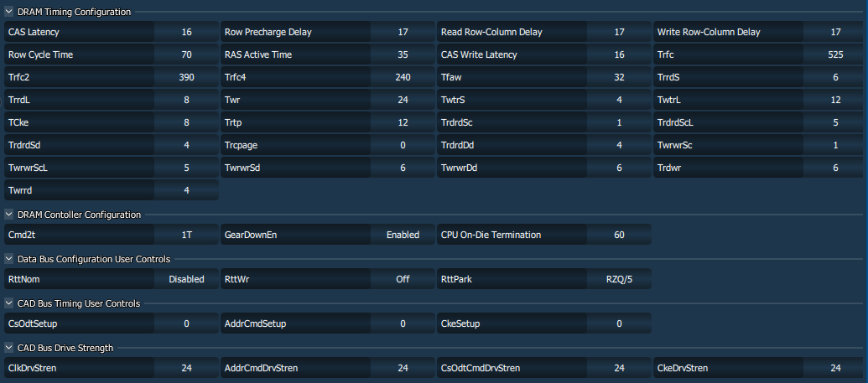Image resolution: width=868 pixels, height=383 pixels.
Task: Select the Row Cycle Time value 70
Action: click(186, 55)
